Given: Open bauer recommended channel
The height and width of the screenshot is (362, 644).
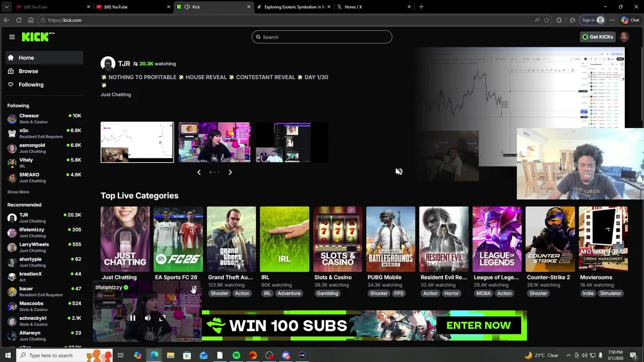Looking at the screenshot, I should click(x=44, y=292).
